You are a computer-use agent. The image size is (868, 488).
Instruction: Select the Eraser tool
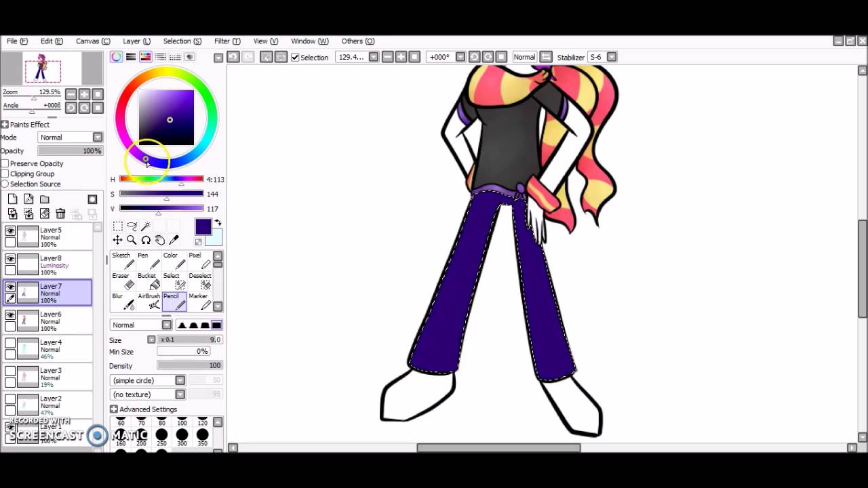(122, 281)
